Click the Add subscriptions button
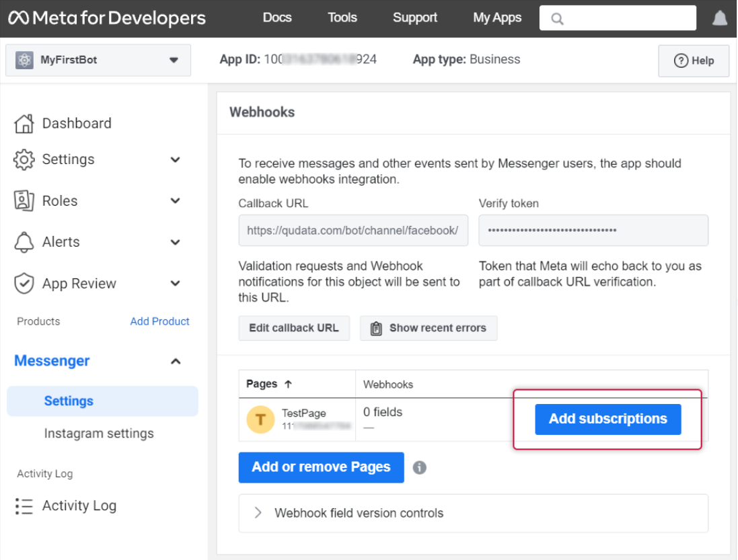This screenshot has width=738, height=560. tap(607, 419)
